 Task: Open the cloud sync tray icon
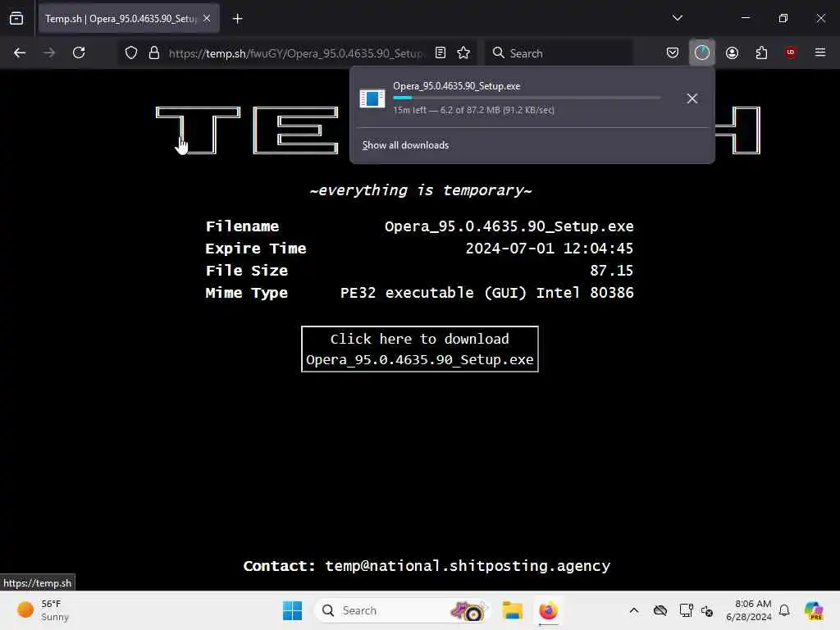click(x=660, y=610)
